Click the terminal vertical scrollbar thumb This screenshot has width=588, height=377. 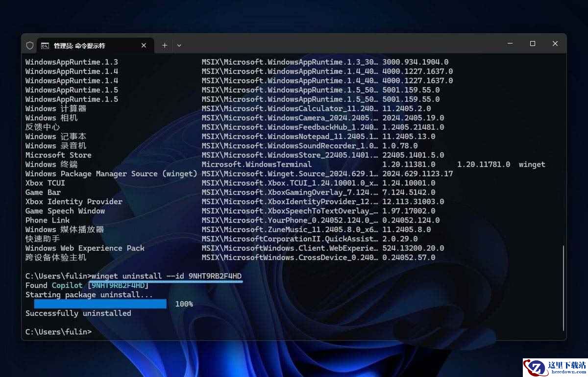tap(563, 287)
